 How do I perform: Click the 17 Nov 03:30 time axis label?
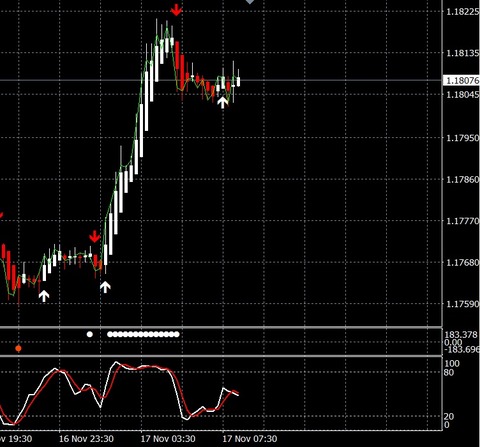(x=168, y=439)
